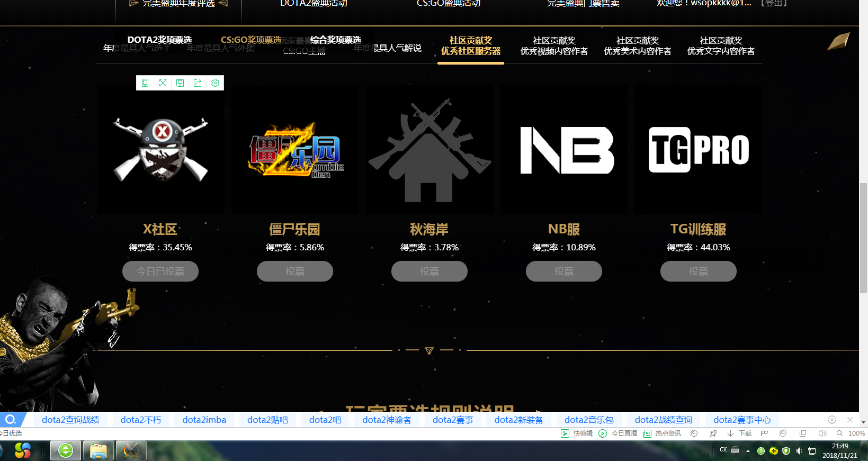
Task: Open 综合奖项票选 menu item
Action: (x=336, y=40)
